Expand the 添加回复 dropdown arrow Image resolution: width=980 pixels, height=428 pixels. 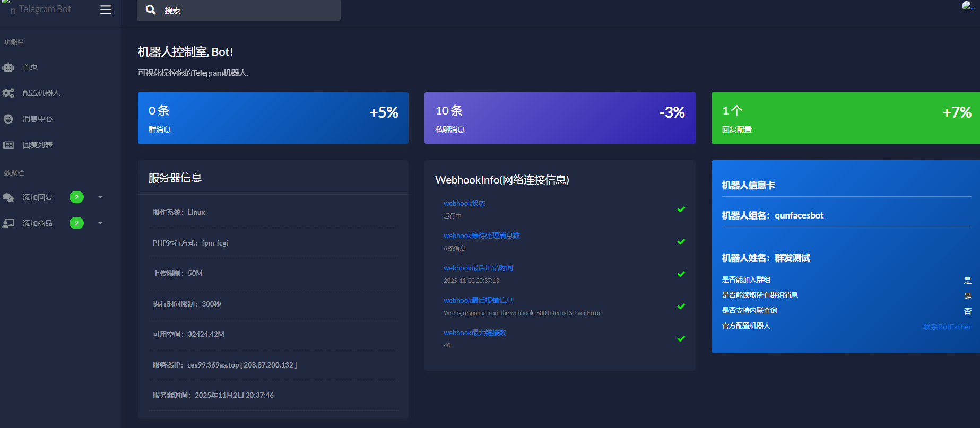pyautogui.click(x=100, y=197)
